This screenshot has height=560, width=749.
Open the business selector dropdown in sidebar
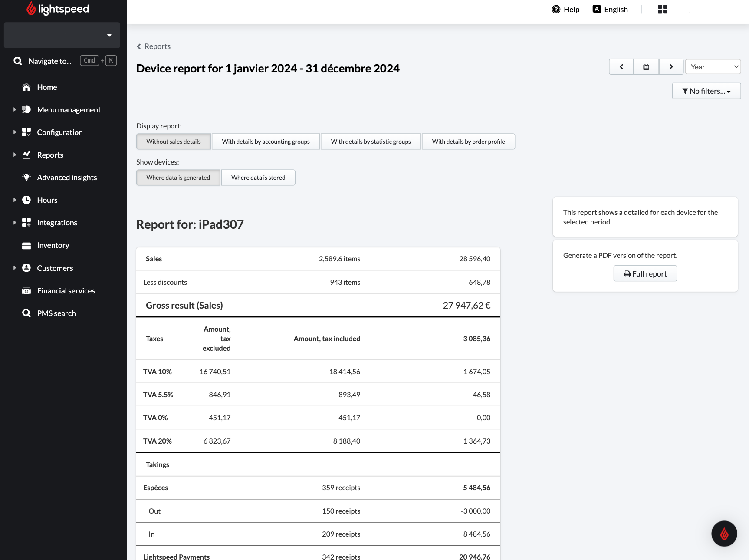(x=62, y=35)
